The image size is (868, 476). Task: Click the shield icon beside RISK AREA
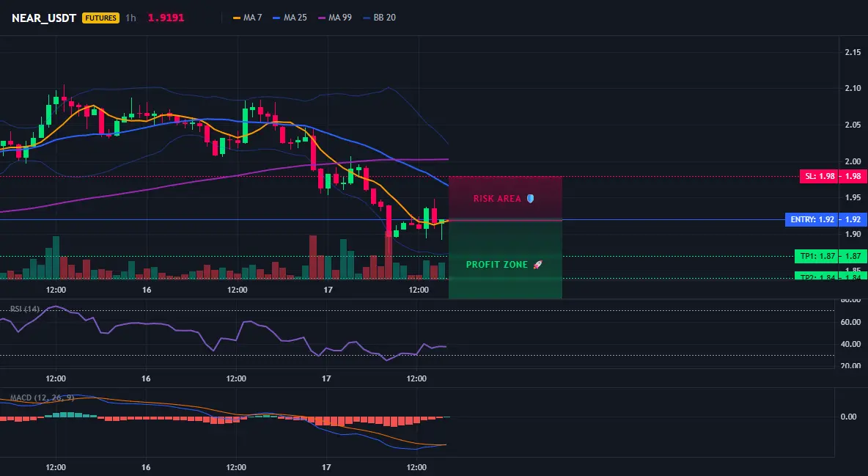[530, 198]
